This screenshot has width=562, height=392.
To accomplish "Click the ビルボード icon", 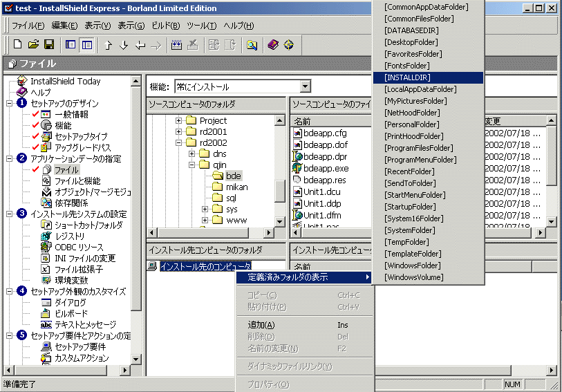I will (x=46, y=313).
